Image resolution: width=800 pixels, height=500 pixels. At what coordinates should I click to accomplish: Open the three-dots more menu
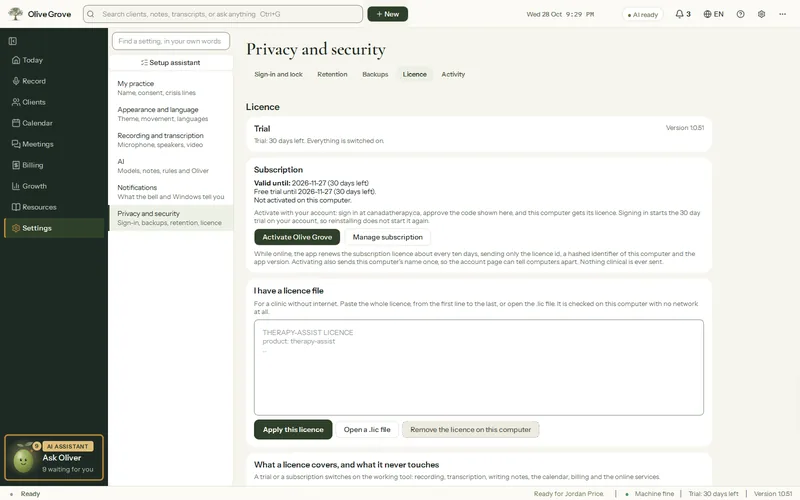tap(782, 14)
